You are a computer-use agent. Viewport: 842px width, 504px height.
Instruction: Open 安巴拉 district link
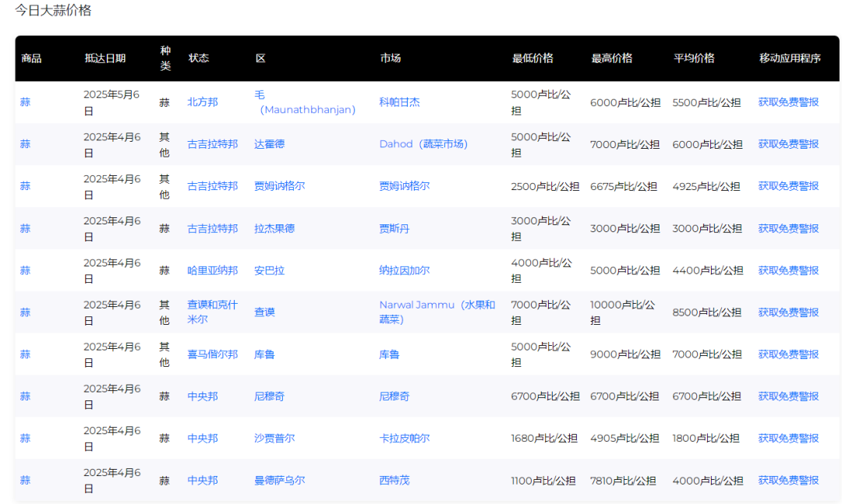tap(269, 270)
